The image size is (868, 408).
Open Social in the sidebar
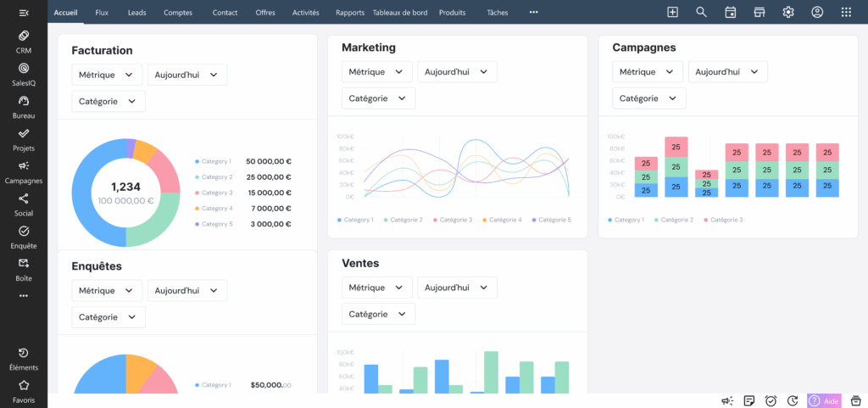pyautogui.click(x=23, y=204)
